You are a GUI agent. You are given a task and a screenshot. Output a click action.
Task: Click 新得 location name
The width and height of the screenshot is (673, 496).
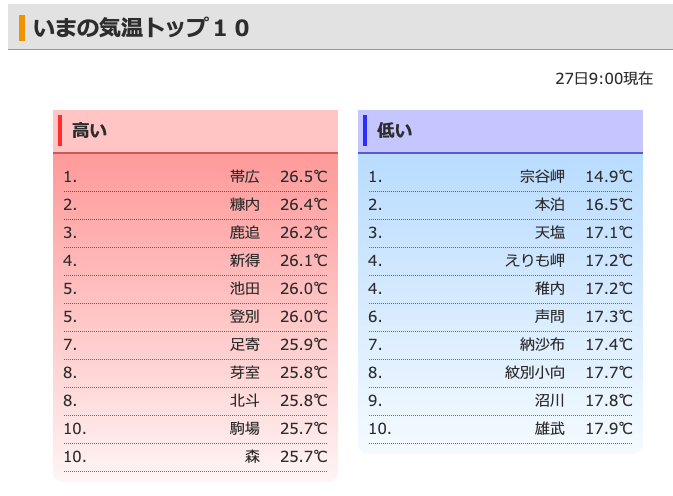[x=244, y=261]
